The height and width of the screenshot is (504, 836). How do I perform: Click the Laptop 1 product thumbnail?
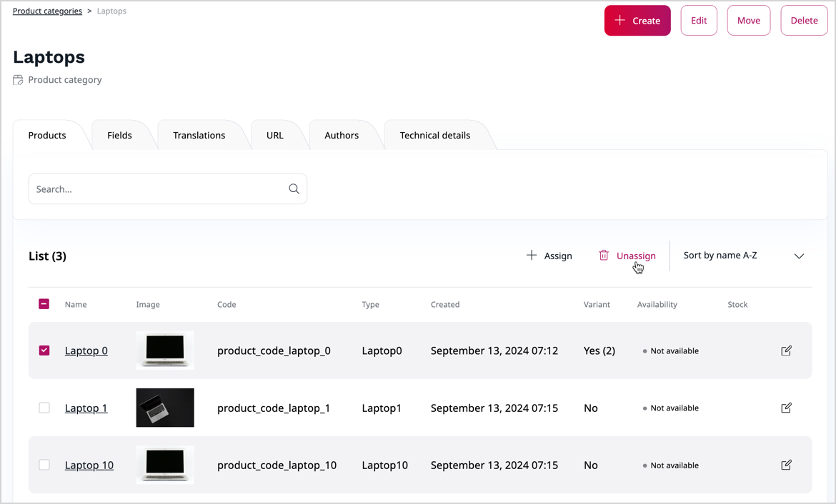(x=165, y=408)
